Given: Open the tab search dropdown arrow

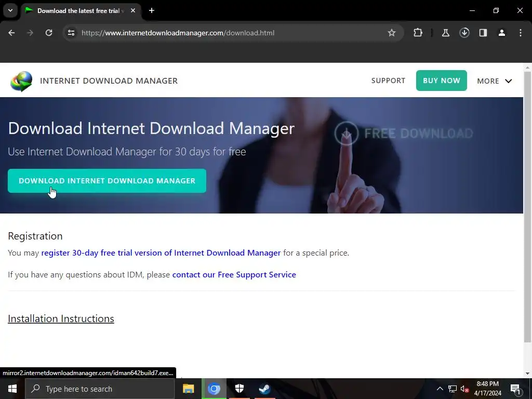Looking at the screenshot, I should pos(10,10).
